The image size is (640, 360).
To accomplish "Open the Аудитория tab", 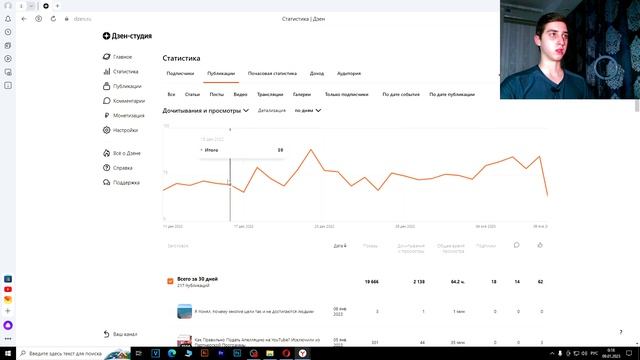I will 349,73.
